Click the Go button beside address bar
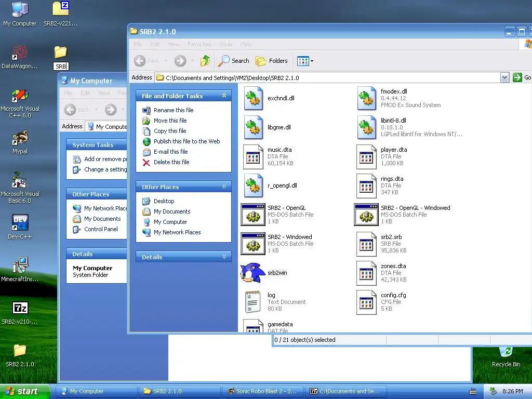 [x=522, y=78]
